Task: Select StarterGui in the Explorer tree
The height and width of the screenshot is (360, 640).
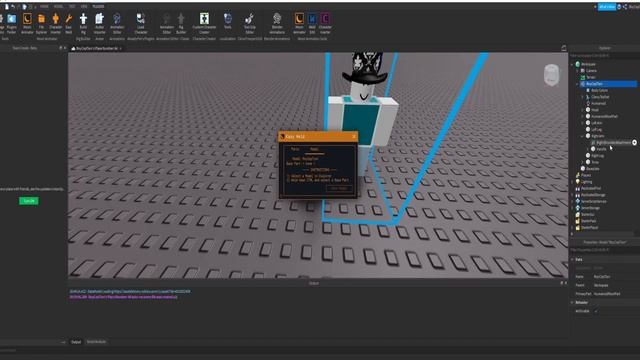Action: pos(588,214)
